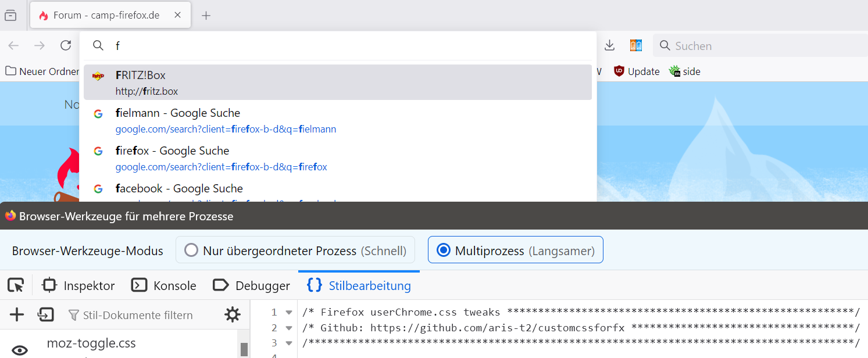
Task: Click the reload page button
Action: 66,45
